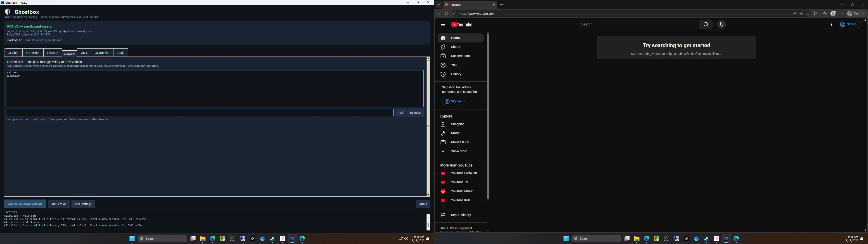Open Steam from taskbar under Ghostbox window
This screenshot has width=868, height=244.
[272, 239]
